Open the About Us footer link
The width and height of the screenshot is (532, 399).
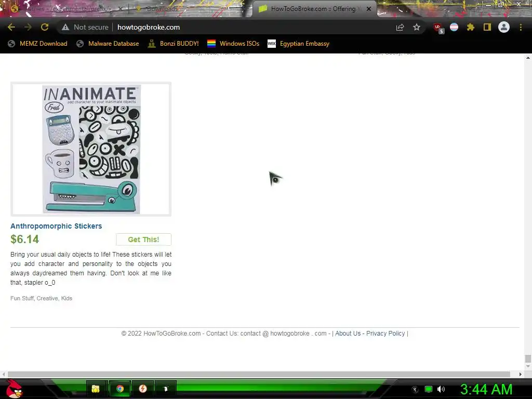pos(348,334)
